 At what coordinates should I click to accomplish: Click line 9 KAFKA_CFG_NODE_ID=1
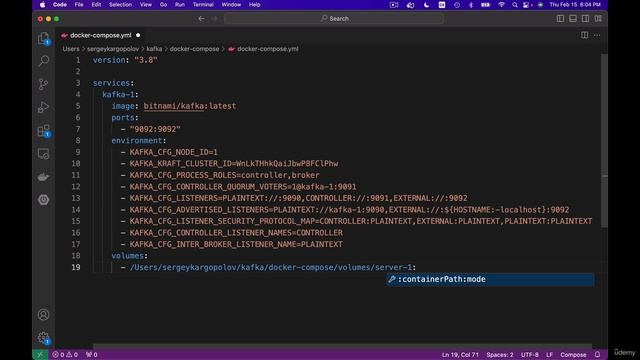[173, 152]
